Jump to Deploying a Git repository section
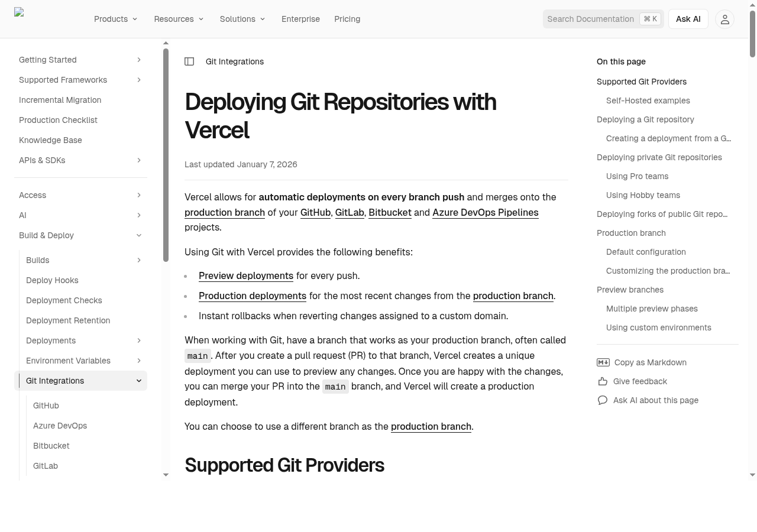757x532 pixels. click(645, 119)
